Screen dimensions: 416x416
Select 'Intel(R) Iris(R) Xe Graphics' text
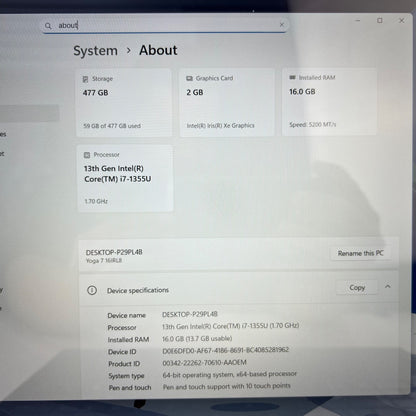pyautogui.click(x=220, y=125)
